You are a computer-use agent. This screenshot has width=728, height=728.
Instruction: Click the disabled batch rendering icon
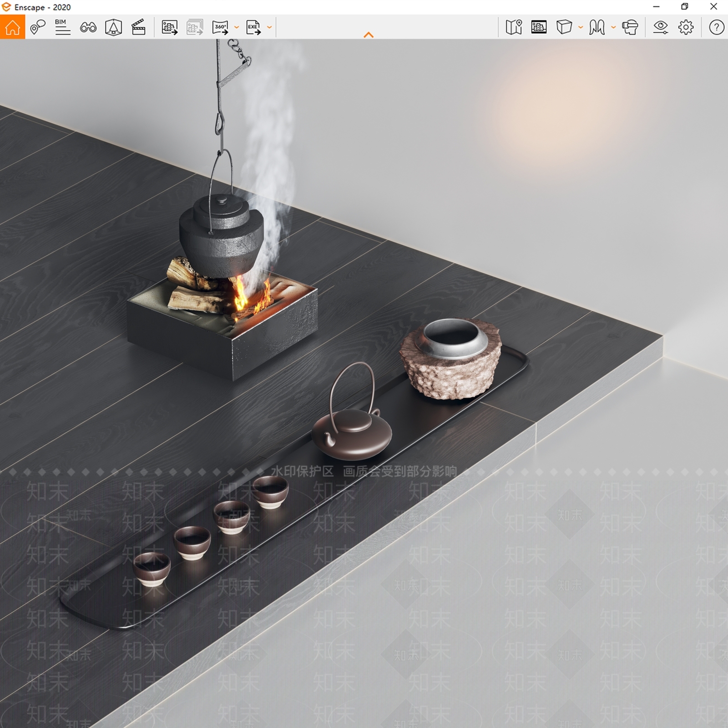tap(194, 27)
